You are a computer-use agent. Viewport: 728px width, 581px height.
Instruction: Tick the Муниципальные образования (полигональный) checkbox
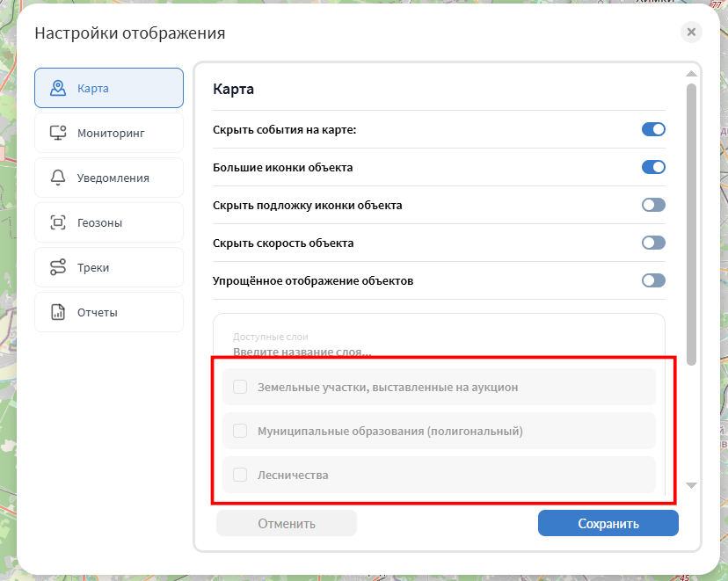240,431
